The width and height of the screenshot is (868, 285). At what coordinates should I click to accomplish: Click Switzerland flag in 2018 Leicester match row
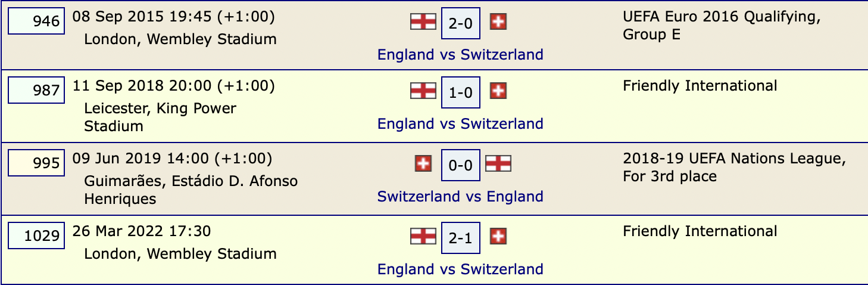point(498,91)
